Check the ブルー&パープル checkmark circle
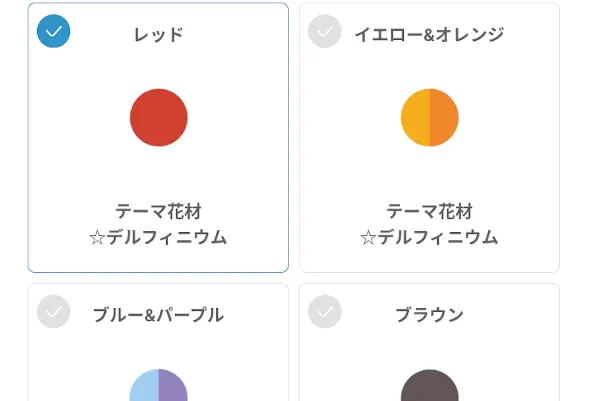600x401 pixels. [x=54, y=311]
